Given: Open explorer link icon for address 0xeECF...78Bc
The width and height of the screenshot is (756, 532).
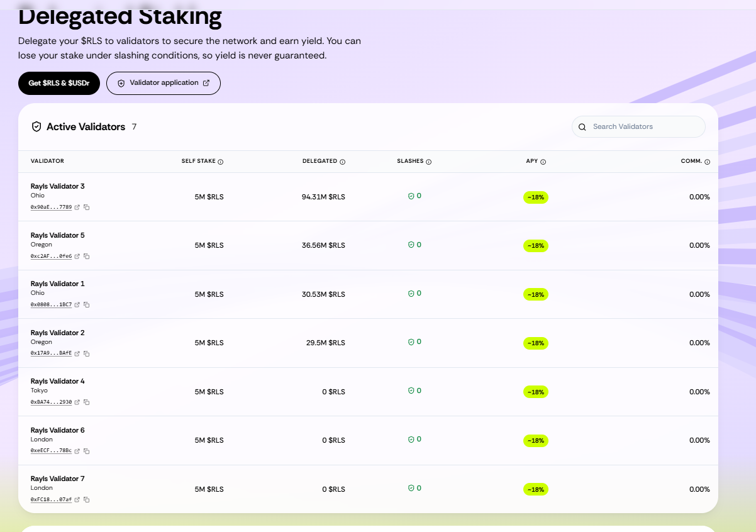Looking at the screenshot, I should pyautogui.click(x=77, y=451).
